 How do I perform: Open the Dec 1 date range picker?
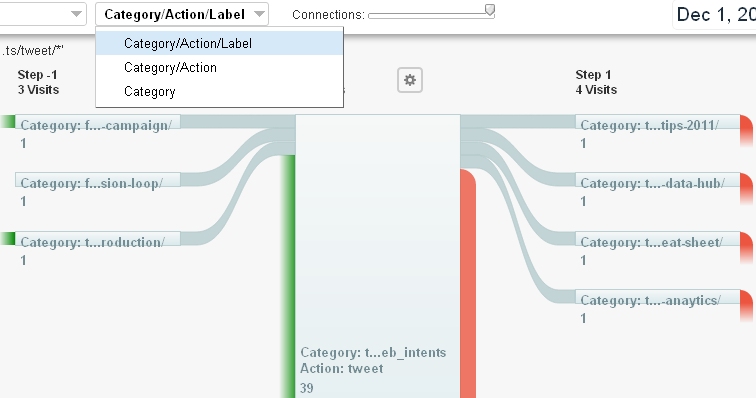715,15
